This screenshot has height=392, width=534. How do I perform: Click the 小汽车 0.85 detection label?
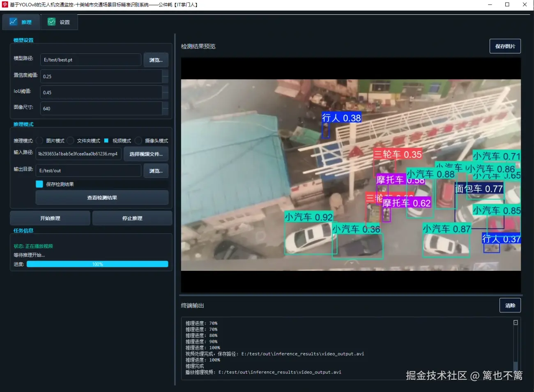pyautogui.click(x=497, y=210)
